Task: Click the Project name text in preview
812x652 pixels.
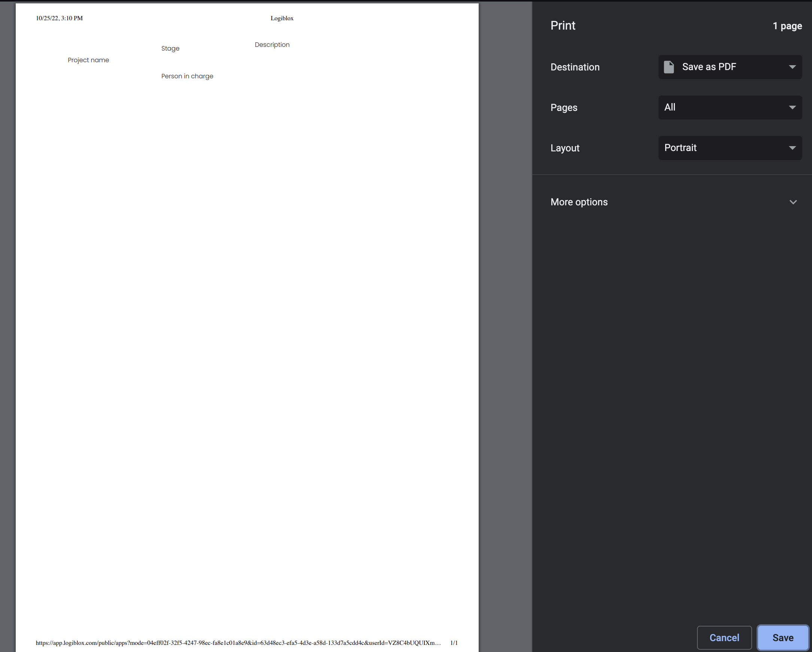Action: (x=88, y=60)
